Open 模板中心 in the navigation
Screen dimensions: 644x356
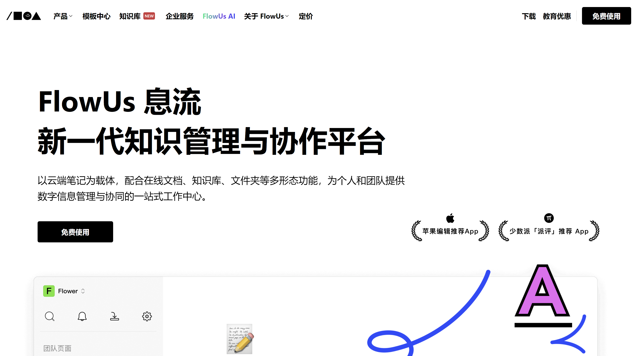(x=96, y=16)
